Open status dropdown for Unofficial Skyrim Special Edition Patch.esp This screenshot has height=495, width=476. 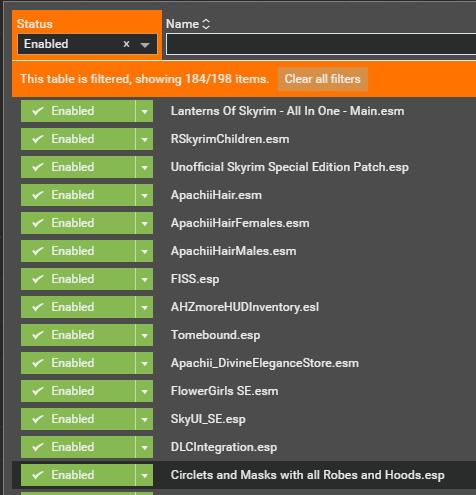(144, 167)
